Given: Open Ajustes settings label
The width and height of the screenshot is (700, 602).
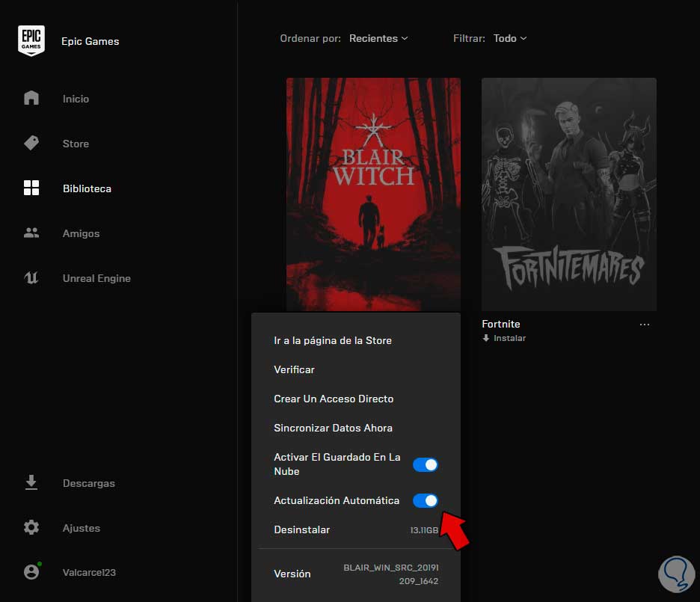Looking at the screenshot, I should (x=82, y=528).
